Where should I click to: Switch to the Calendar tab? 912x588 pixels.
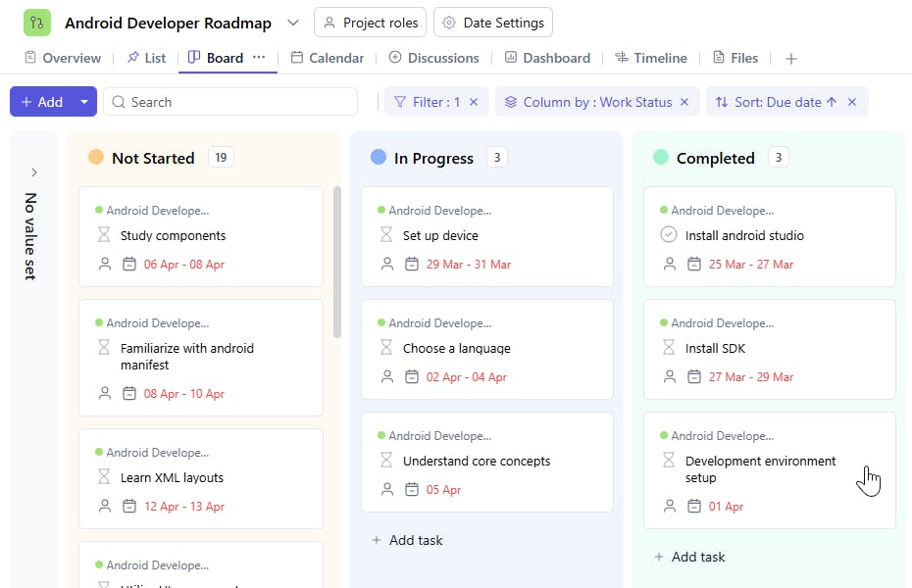pos(328,58)
